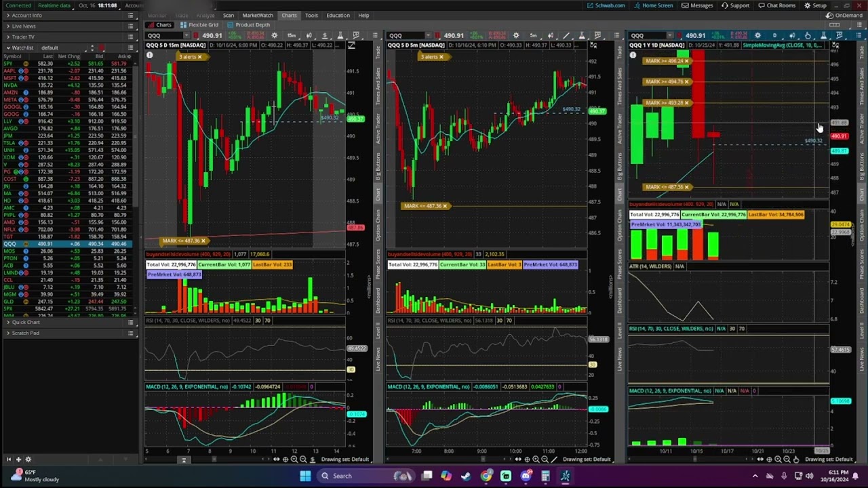Open 15m timeframe selector
Image resolution: width=868 pixels, height=488 pixels.
tap(292, 35)
